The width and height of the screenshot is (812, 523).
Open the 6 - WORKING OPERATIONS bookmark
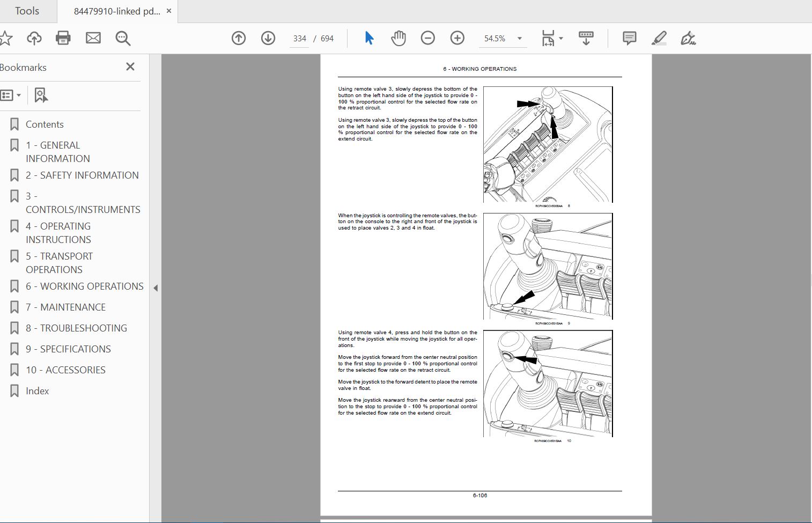pos(85,286)
